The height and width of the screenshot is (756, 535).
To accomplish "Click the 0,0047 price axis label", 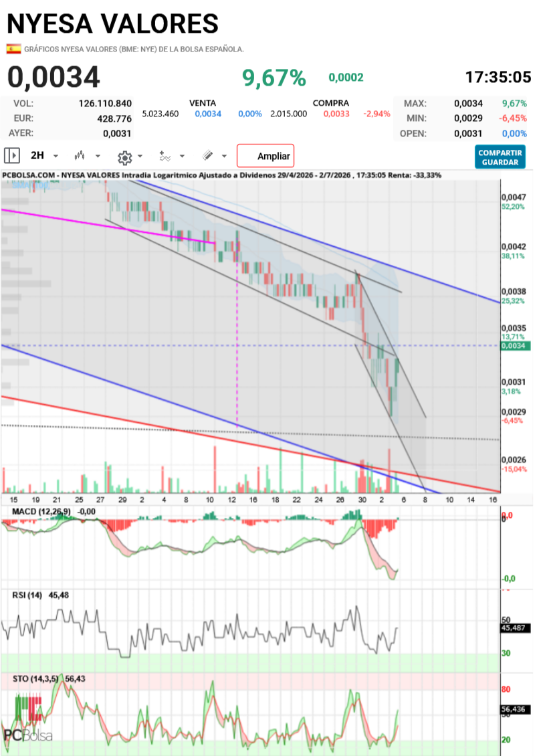I will 514,197.
